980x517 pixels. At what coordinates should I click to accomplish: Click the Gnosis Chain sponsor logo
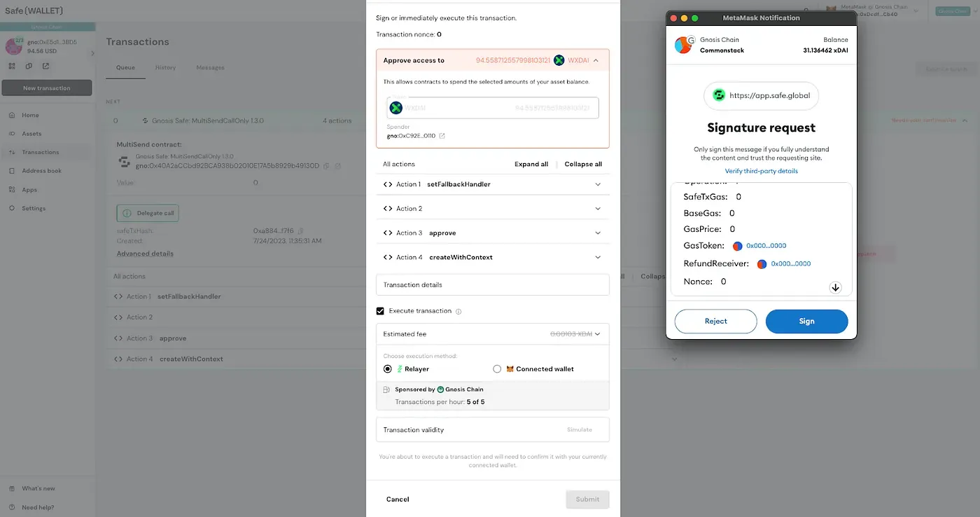pos(440,390)
